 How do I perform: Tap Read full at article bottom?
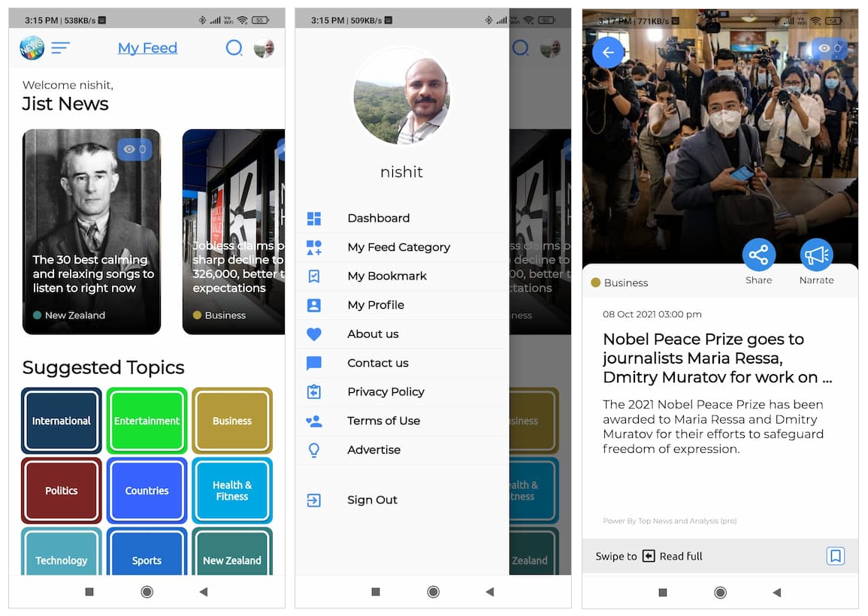(x=680, y=557)
